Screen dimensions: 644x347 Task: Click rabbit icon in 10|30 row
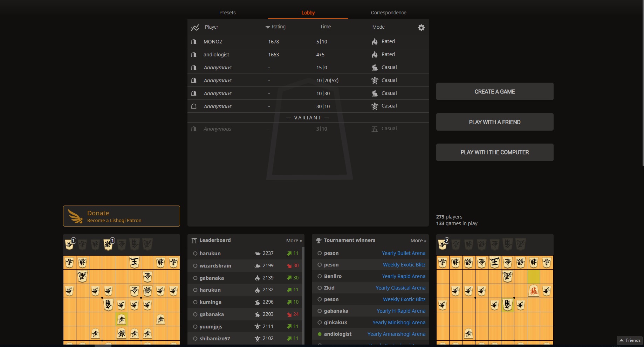(x=375, y=93)
